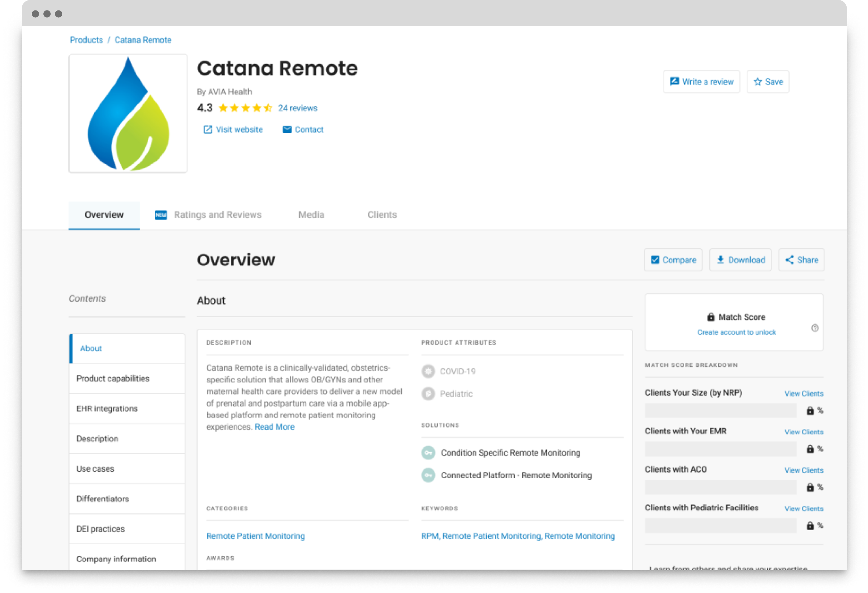Click the Condition Specific Remote Monitoring key icon

pos(428,453)
